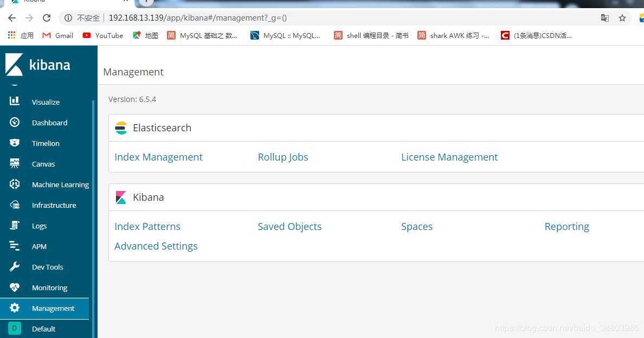
Task: Click the Management page heading
Action: pyautogui.click(x=133, y=72)
